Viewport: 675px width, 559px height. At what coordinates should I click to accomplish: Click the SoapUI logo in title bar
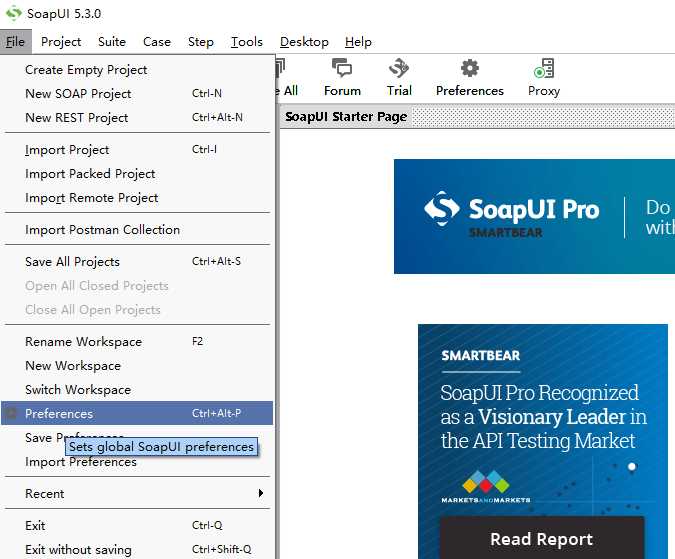(x=13, y=13)
